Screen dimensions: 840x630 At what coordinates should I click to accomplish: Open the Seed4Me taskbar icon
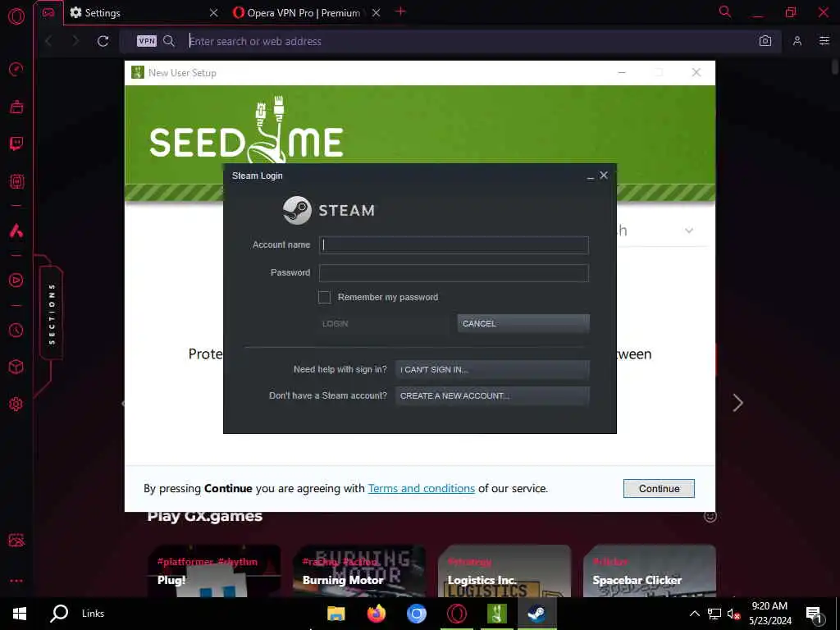[496, 614]
